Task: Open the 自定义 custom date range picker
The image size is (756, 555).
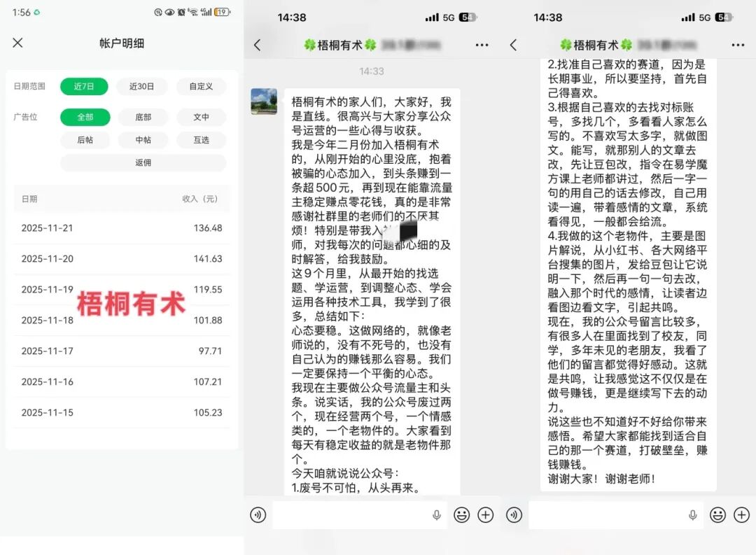Action: pos(201,87)
